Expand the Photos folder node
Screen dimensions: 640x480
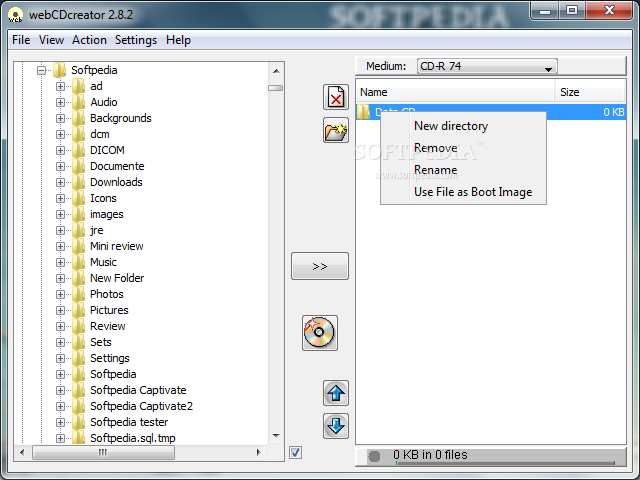point(60,294)
